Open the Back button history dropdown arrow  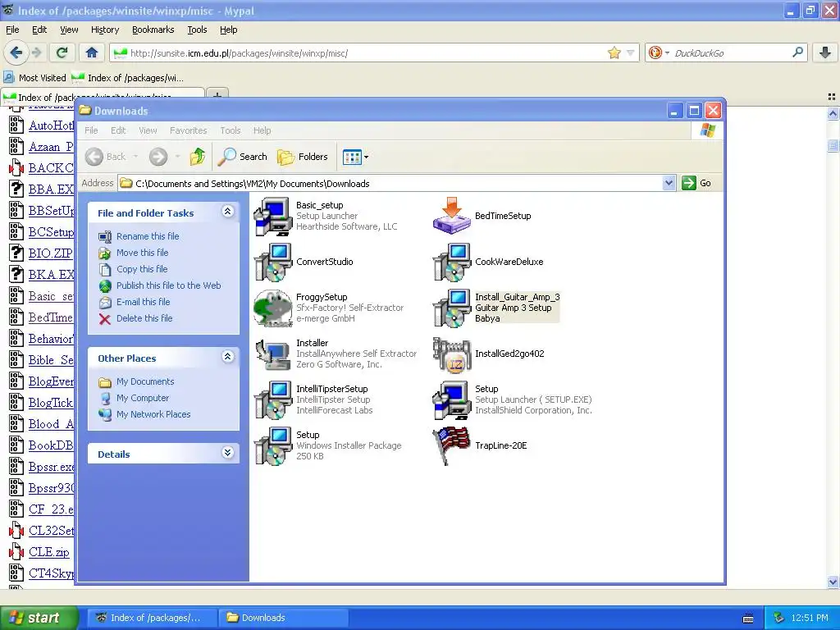[x=135, y=157]
